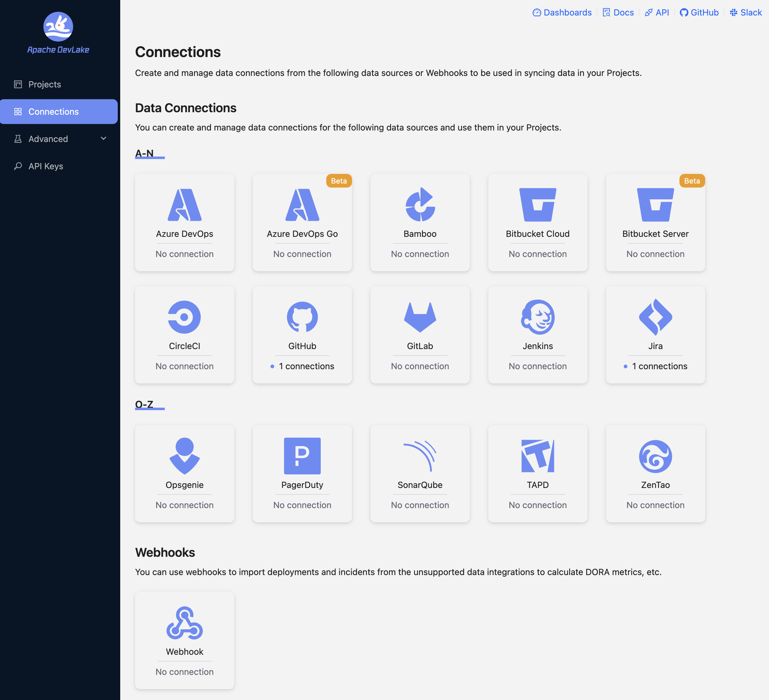769x700 pixels.
Task: Click the TAPD card's 'No connection' text
Action: (538, 505)
